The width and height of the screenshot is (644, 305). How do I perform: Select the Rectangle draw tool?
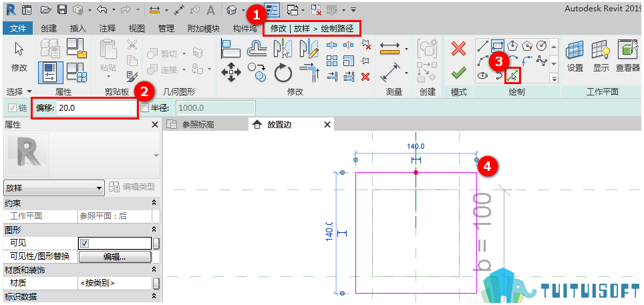pos(498,45)
